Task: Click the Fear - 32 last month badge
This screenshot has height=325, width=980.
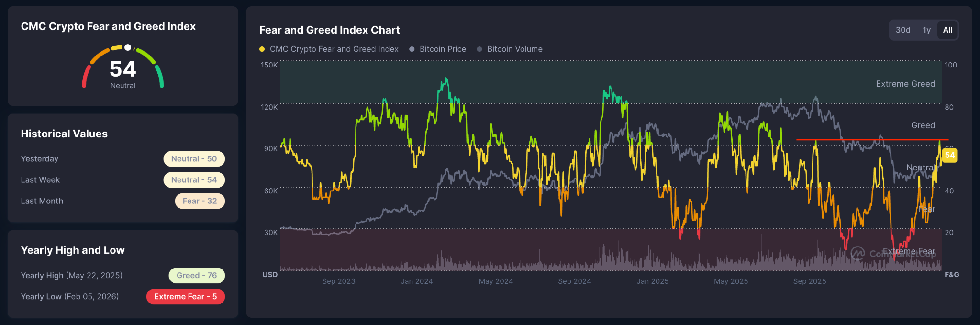Action: click(200, 201)
